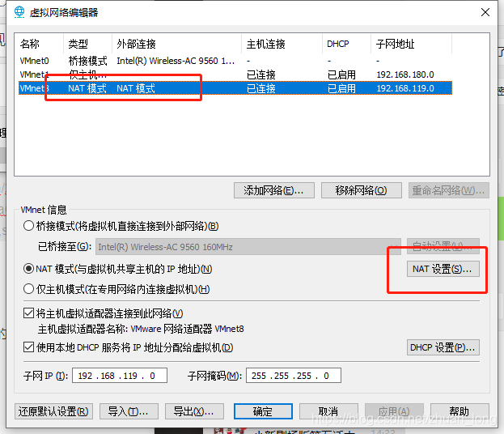Click the 子网地址 column header
Viewport: 504px width, 434px height.
[412, 44]
